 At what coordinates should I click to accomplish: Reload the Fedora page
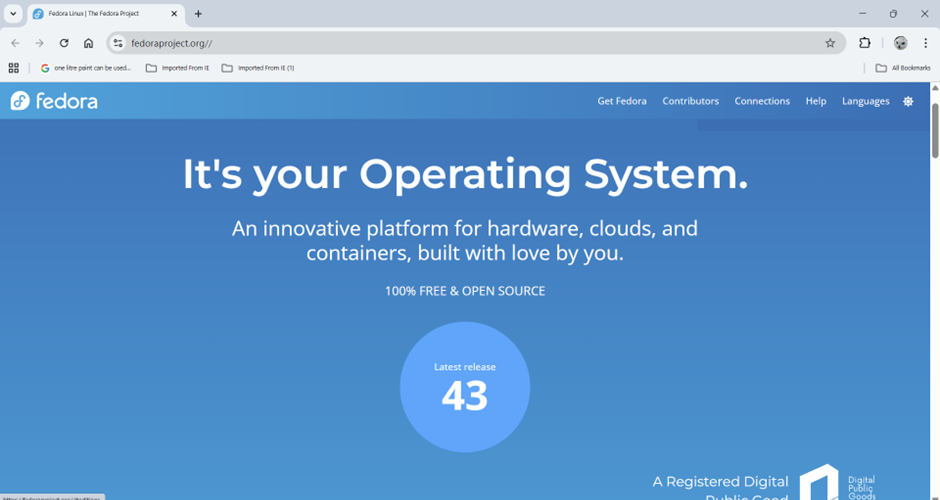click(x=64, y=43)
